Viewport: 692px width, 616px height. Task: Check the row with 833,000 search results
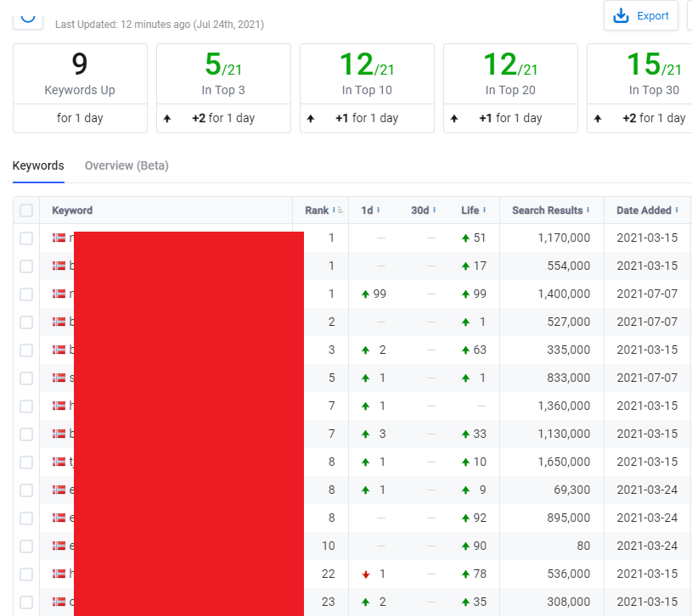pos(26,378)
